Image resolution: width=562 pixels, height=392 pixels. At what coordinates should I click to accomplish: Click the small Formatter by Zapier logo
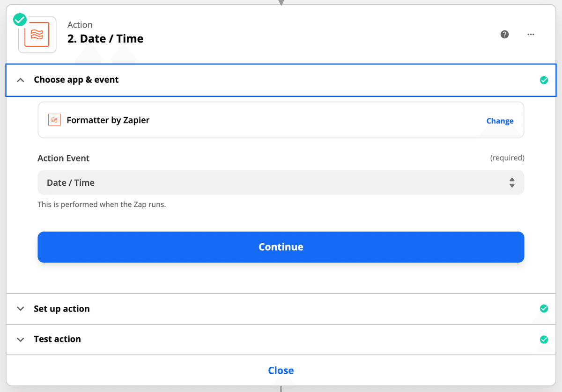pyautogui.click(x=54, y=120)
